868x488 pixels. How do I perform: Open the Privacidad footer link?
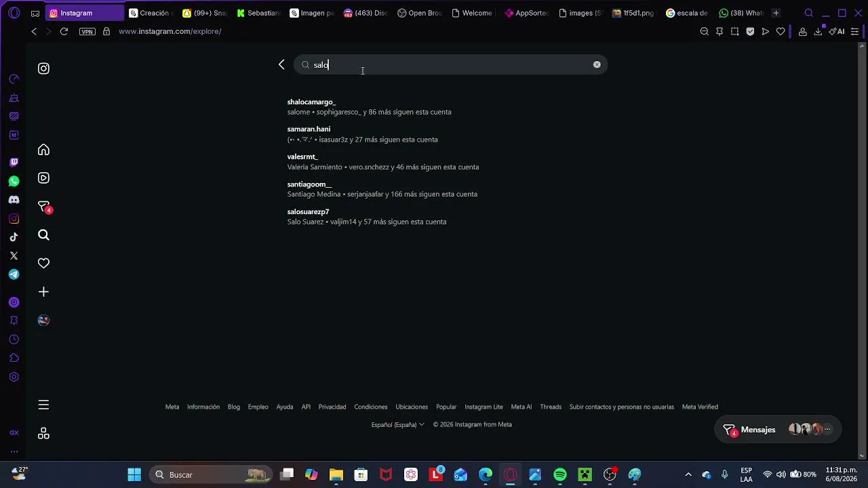click(x=332, y=407)
